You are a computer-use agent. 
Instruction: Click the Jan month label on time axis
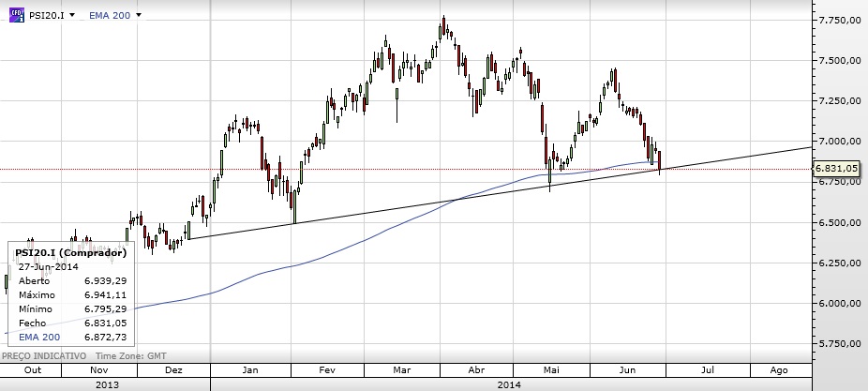coord(250,370)
